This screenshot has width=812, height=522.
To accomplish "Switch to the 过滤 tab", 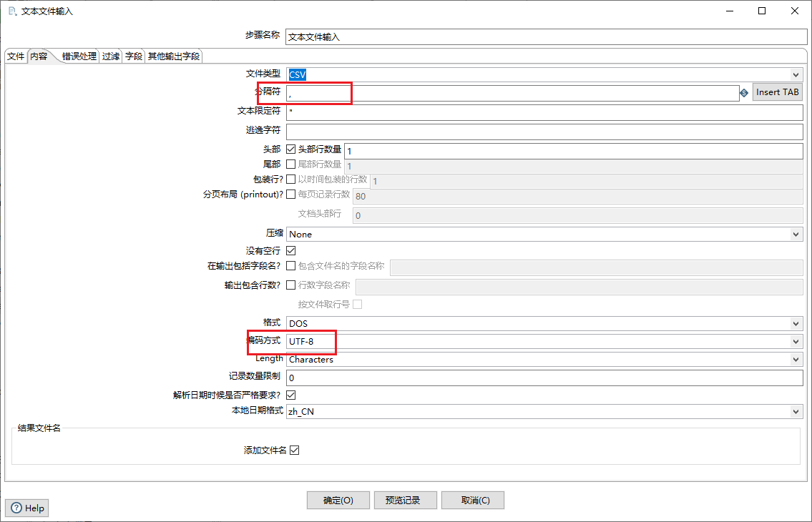I will click(110, 56).
